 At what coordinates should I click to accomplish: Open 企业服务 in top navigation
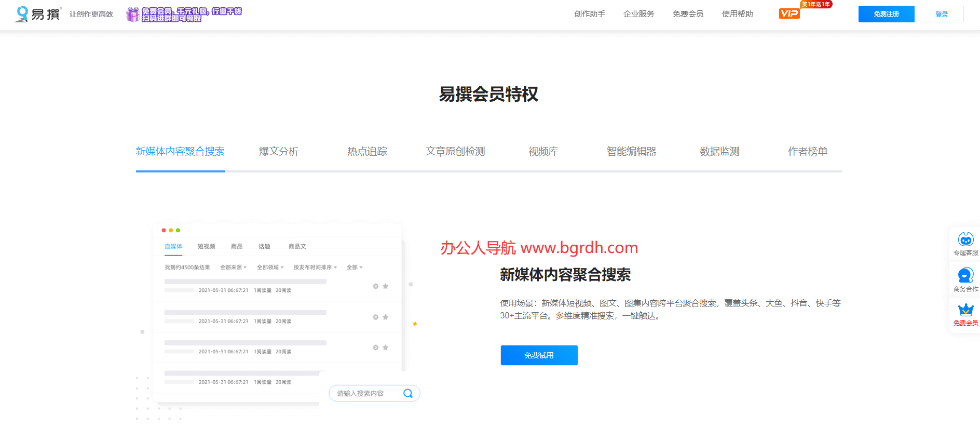pos(639,14)
